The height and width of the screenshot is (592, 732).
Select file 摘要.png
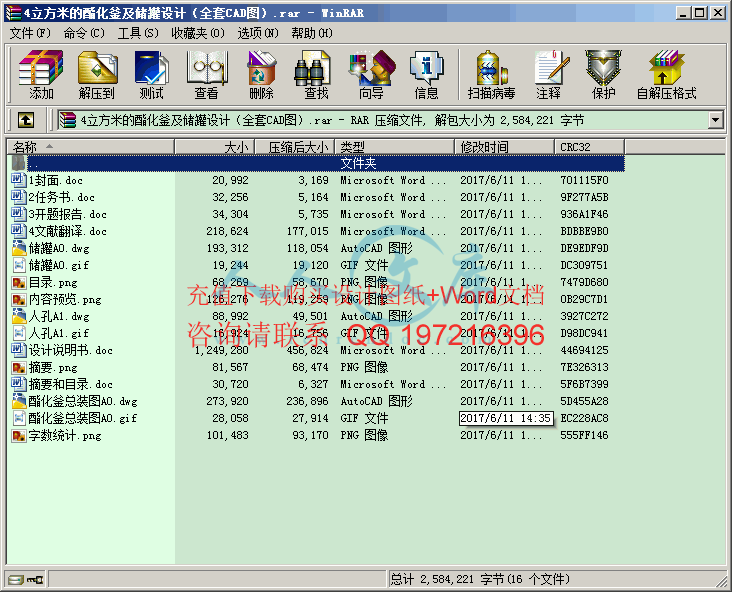[x=53, y=367]
